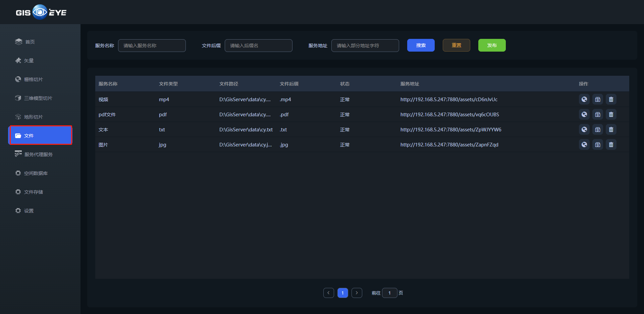Click the txt file type cell
644x314 pixels.
[162, 130]
